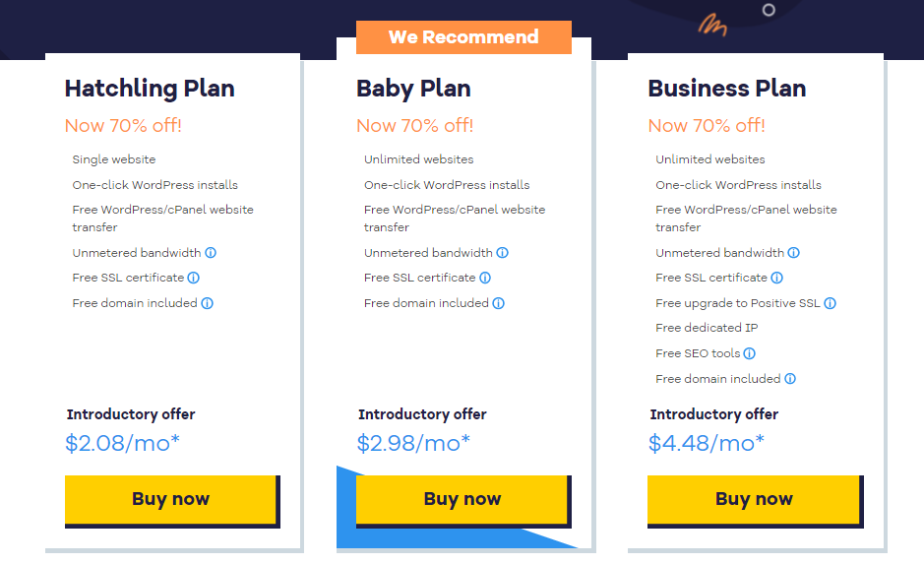Click info icon next to Hatchling Free domain included
924x564 pixels.
point(207,303)
